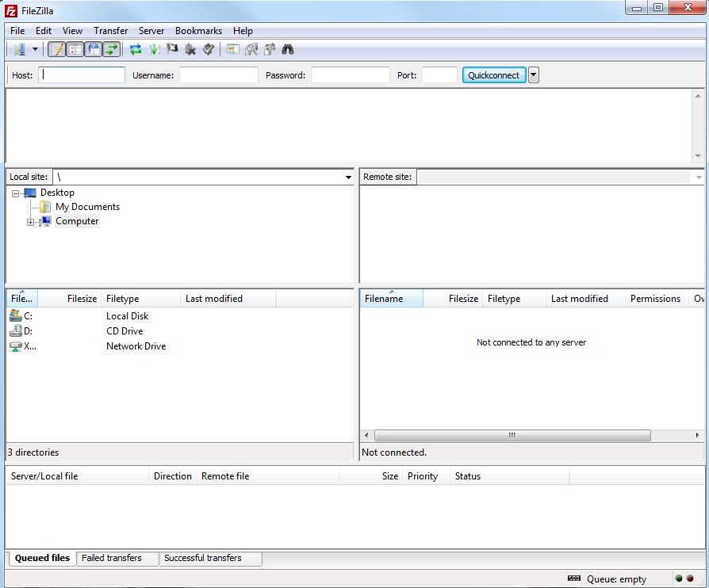This screenshot has height=588, width=709.
Task: Open the Edit menu
Action: (x=44, y=31)
